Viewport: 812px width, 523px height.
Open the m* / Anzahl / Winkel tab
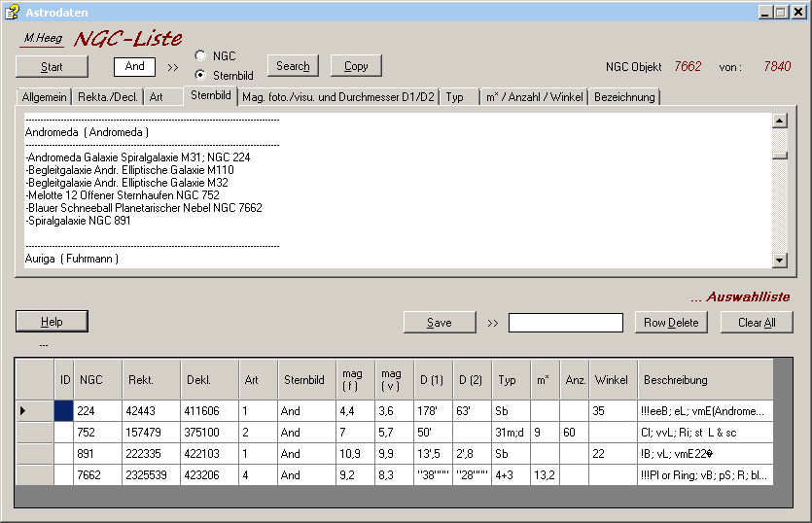click(x=535, y=97)
